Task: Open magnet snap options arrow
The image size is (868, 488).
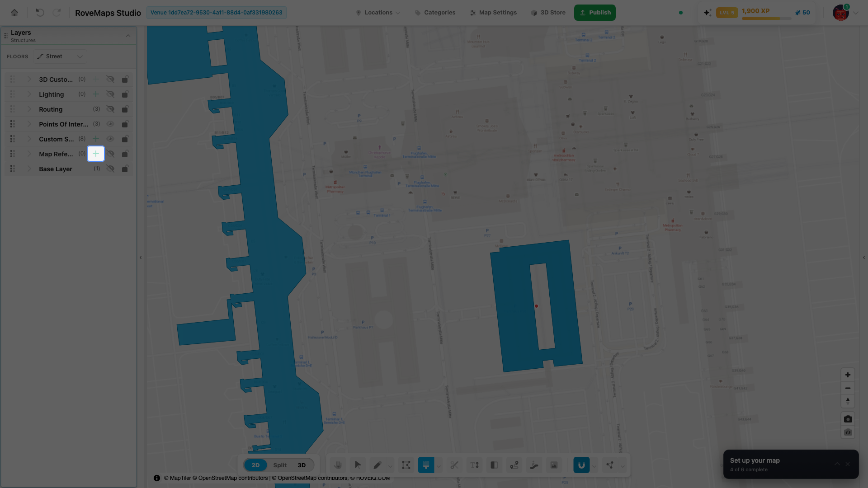Action: tap(594, 466)
